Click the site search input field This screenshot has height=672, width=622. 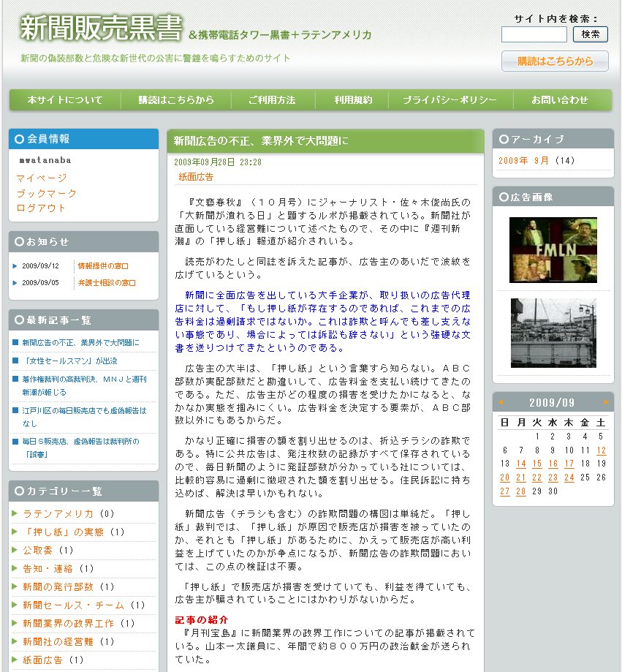(x=534, y=34)
